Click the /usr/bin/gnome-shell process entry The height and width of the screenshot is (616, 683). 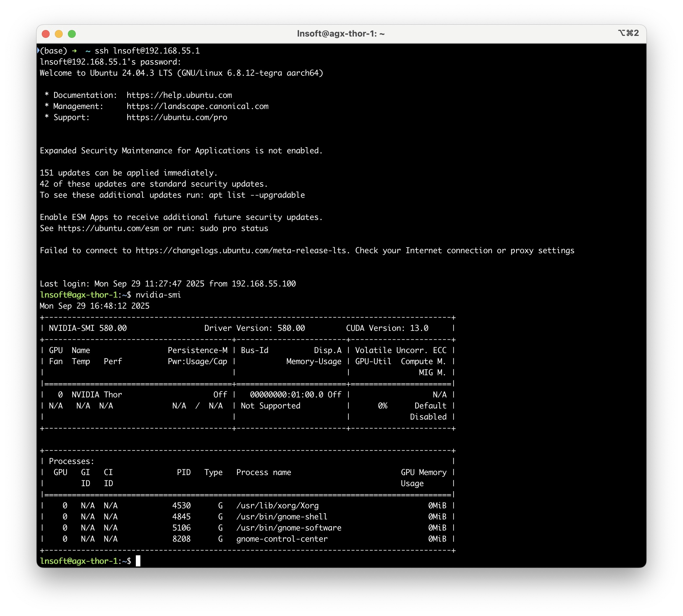click(x=282, y=517)
